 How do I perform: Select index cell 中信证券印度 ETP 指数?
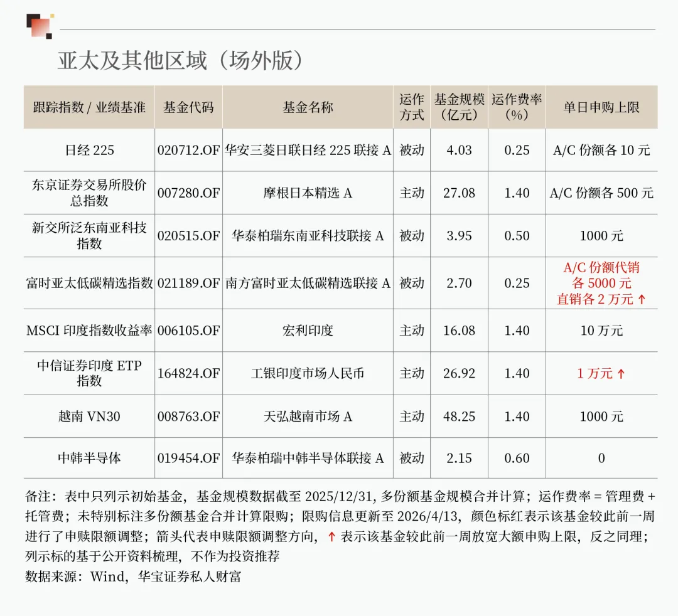coord(90,373)
